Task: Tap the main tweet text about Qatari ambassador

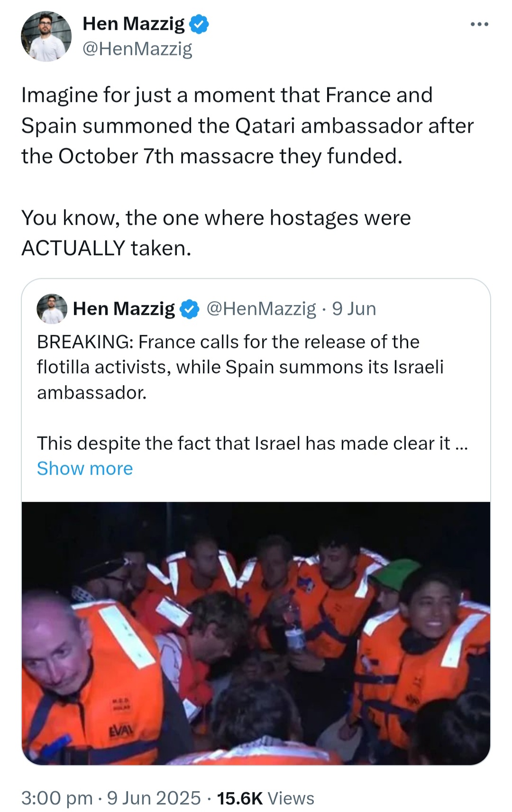Action: coord(247,126)
